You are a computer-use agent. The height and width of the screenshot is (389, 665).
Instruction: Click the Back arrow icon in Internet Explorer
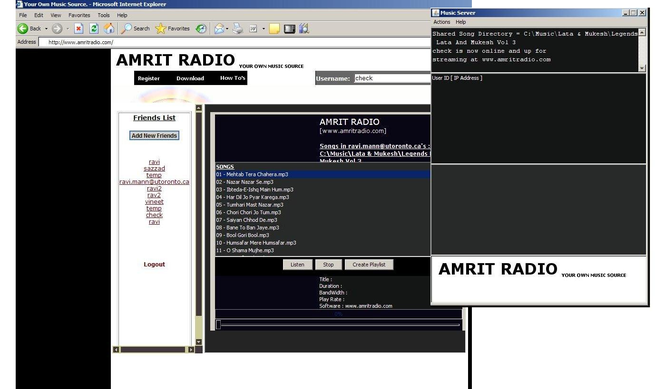click(22, 28)
